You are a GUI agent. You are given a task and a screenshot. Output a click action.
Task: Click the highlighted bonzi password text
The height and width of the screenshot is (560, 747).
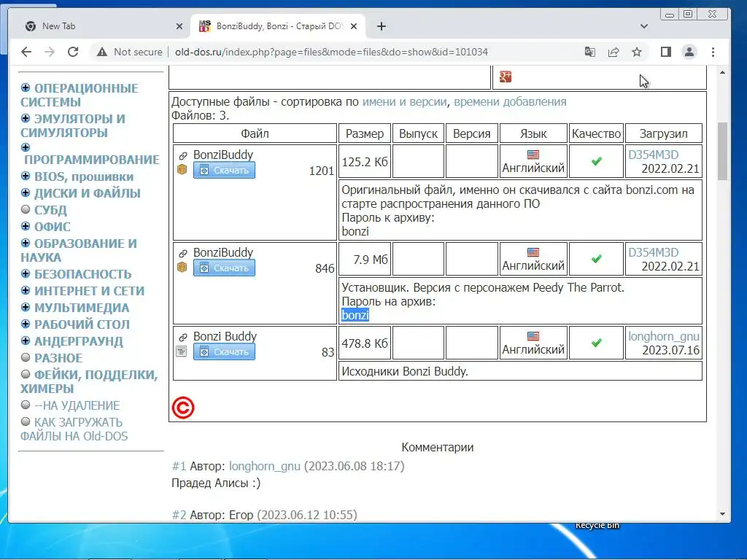click(x=355, y=315)
